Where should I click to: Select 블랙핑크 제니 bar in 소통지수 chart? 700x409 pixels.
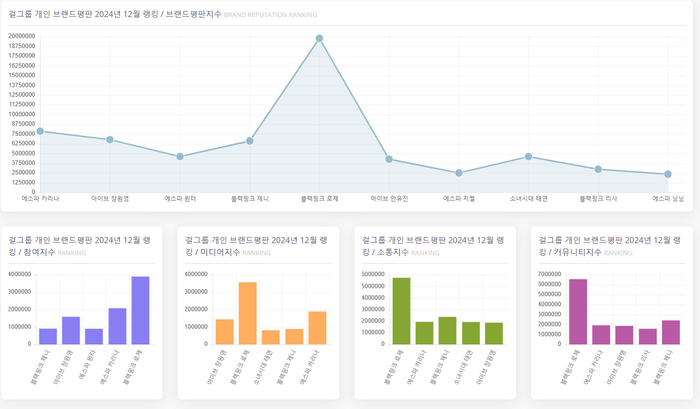448,331
